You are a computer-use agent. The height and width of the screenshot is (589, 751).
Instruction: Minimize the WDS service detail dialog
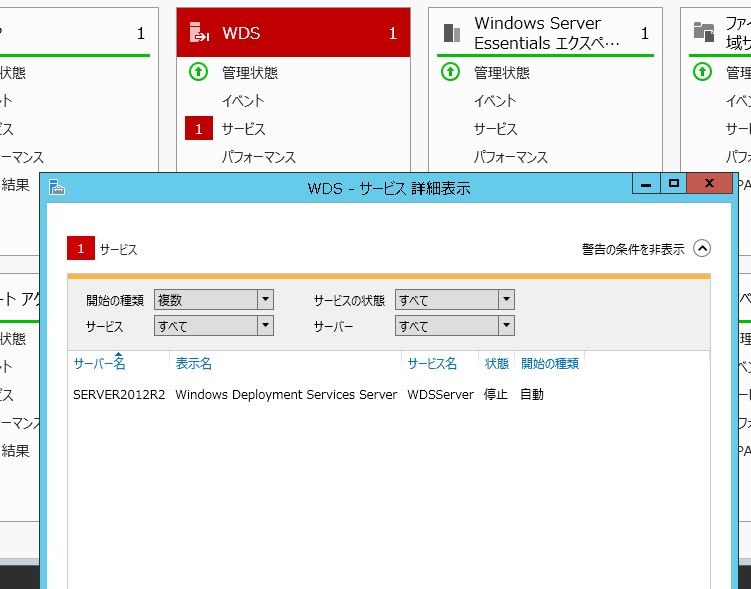click(x=646, y=183)
